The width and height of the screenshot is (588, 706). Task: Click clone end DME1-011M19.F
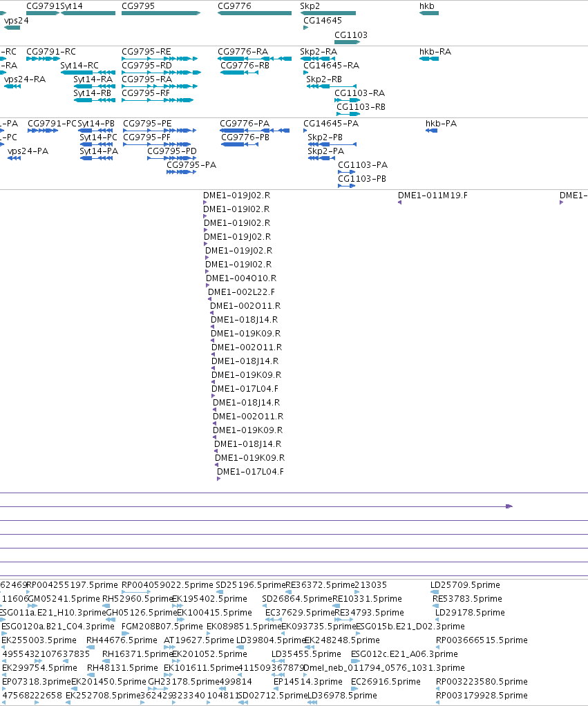coord(400,202)
